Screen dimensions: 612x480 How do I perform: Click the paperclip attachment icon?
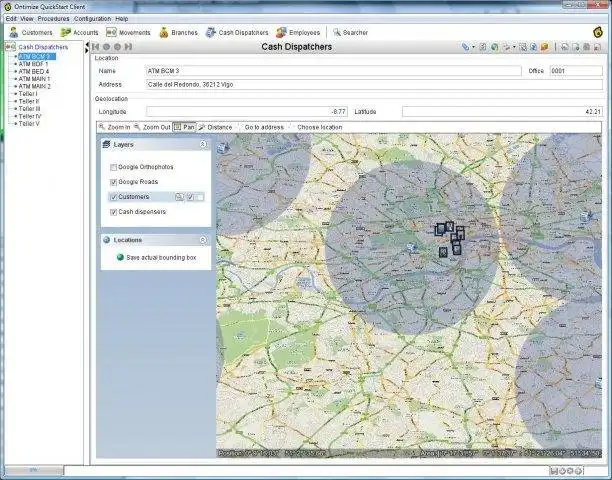465,47
